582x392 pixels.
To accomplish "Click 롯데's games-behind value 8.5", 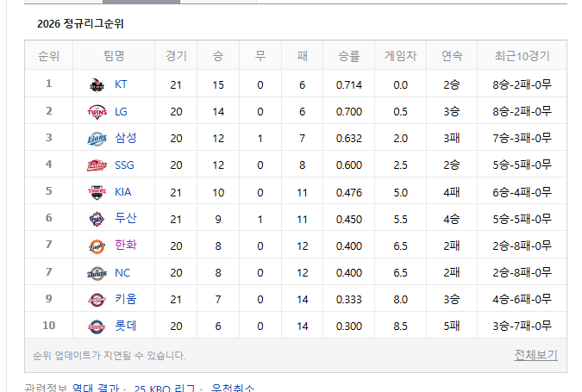I will point(400,326).
